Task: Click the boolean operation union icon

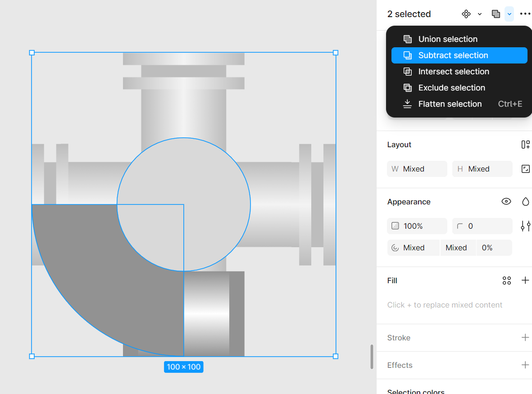Action: pos(496,14)
